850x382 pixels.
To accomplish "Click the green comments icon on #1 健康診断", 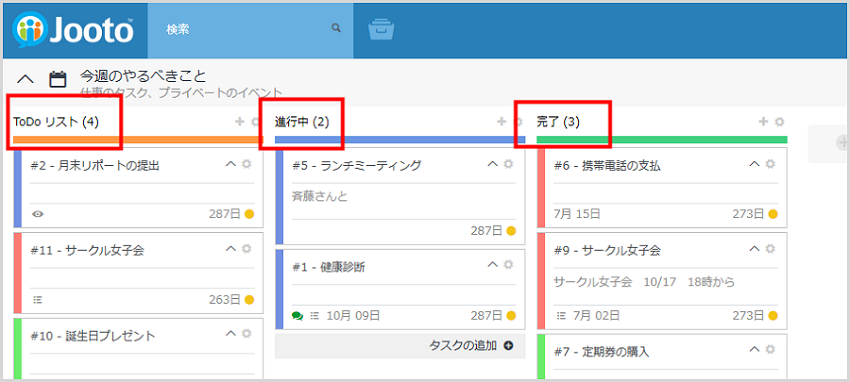I will (x=297, y=316).
